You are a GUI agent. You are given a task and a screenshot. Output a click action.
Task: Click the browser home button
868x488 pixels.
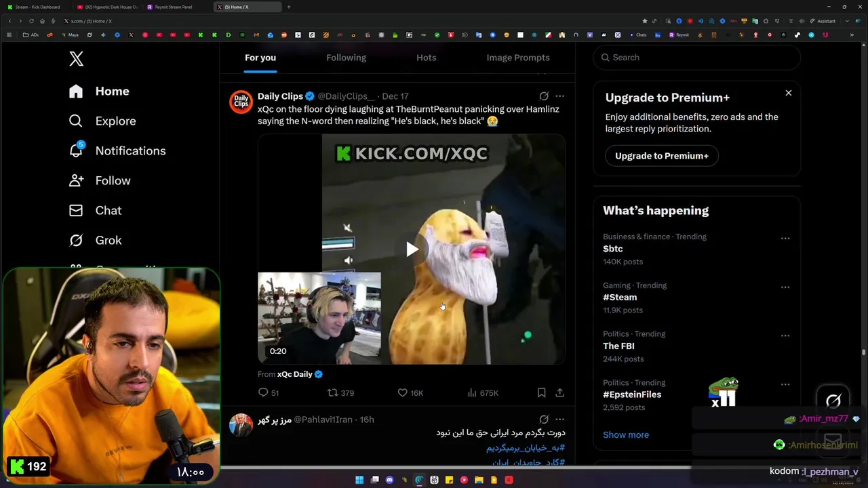click(x=42, y=21)
